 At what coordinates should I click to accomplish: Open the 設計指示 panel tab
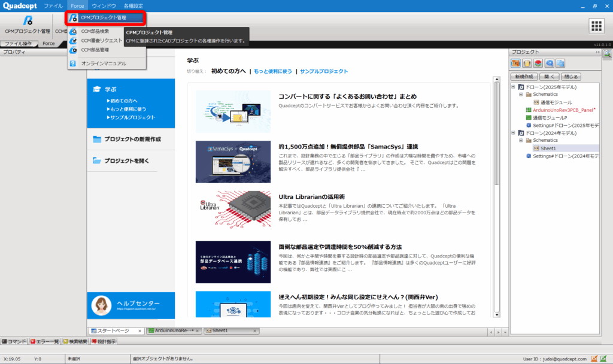pos(104,341)
